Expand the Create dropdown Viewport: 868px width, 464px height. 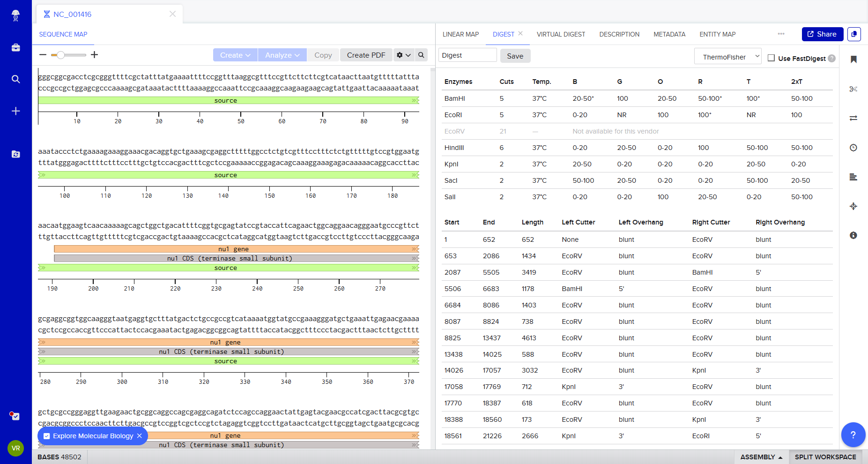click(235, 55)
